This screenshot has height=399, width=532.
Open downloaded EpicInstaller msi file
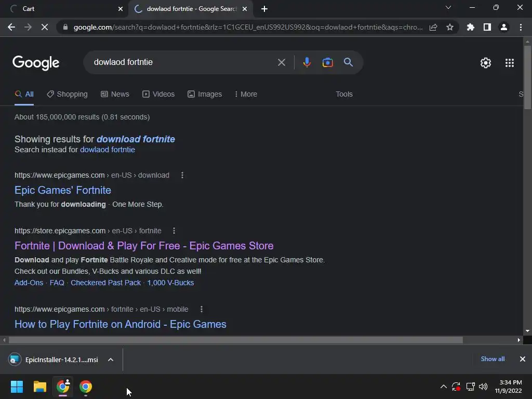(x=54, y=360)
